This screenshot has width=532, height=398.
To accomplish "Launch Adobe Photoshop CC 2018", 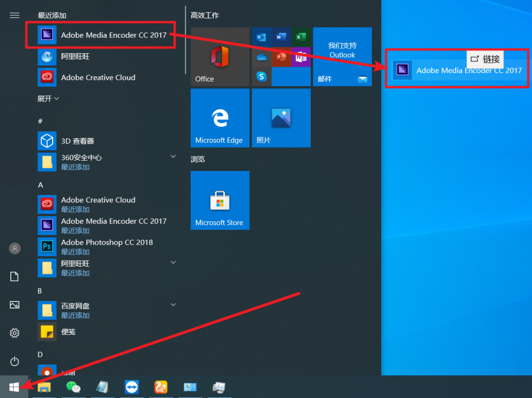I will (x=107, y=247).
